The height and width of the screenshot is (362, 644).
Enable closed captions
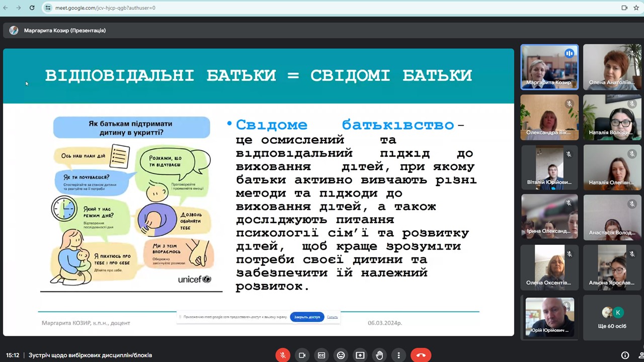coord(321,355)
